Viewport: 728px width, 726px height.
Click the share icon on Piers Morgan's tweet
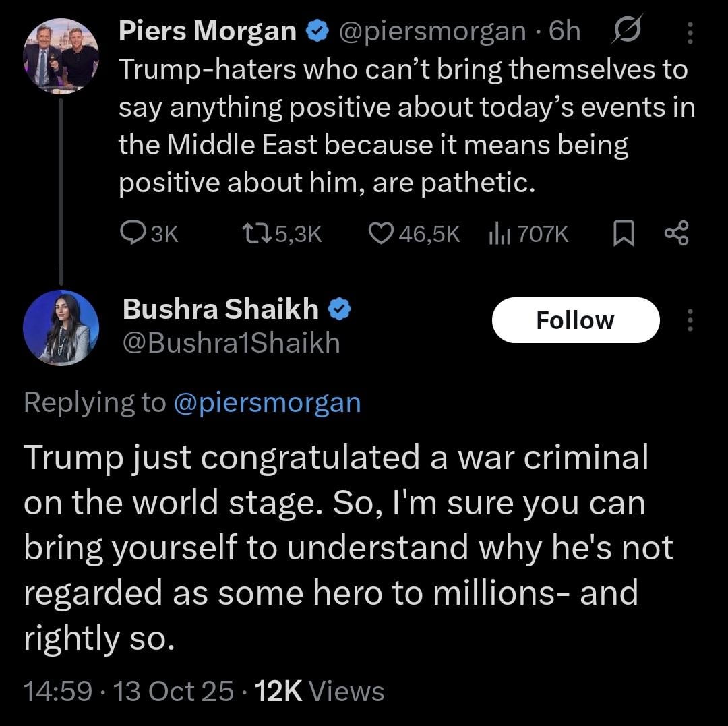tap(676, 233)
